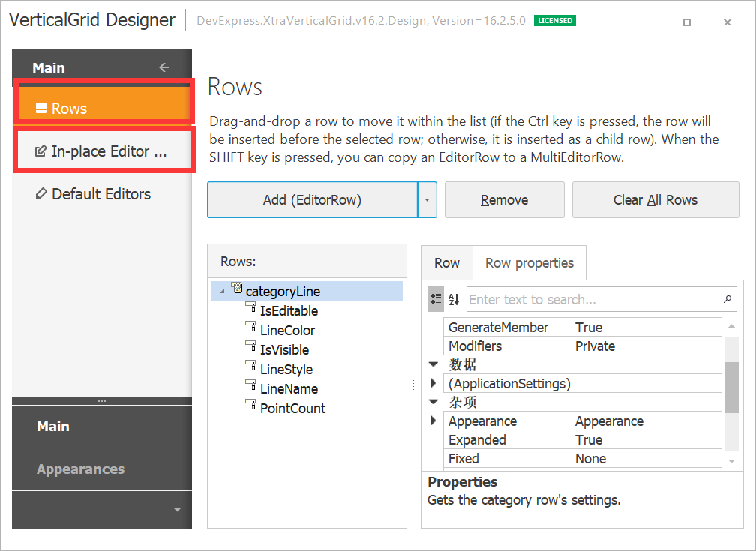Image resolution: width=756 pixels, height=551 pixels.
Task: Open the Appearances navigation group
Action: tap(102, 469)
